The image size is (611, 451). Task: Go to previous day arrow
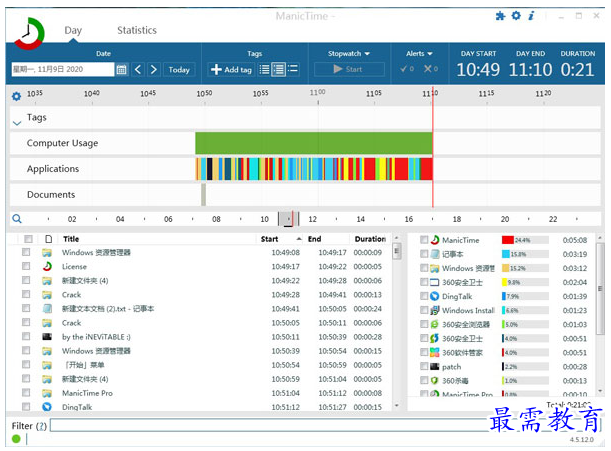138,70
